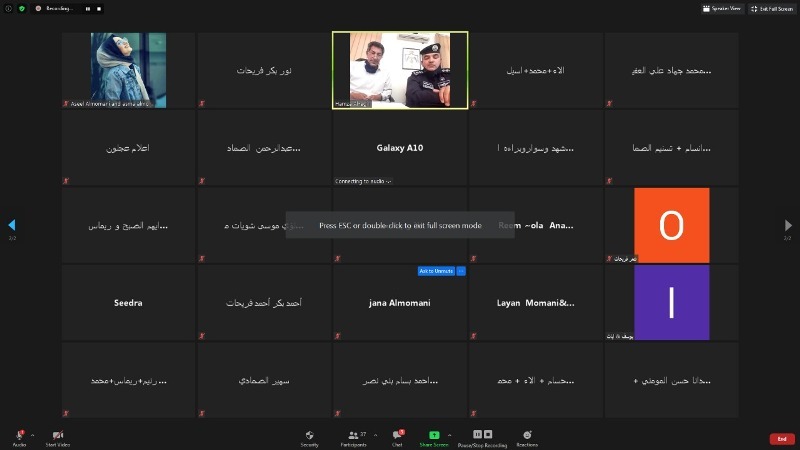Select the احمد بسام بني نصر tile
800x450 pixels.
pos(400,380)
